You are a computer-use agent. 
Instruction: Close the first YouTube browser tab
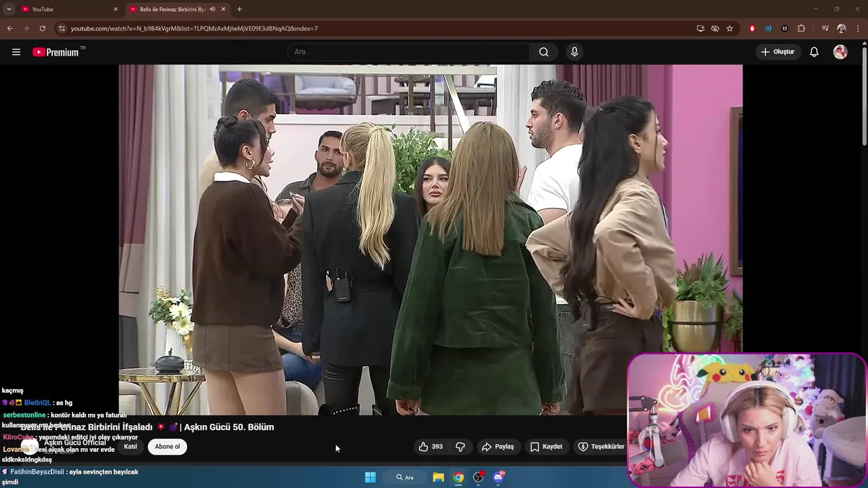[115, 9]
